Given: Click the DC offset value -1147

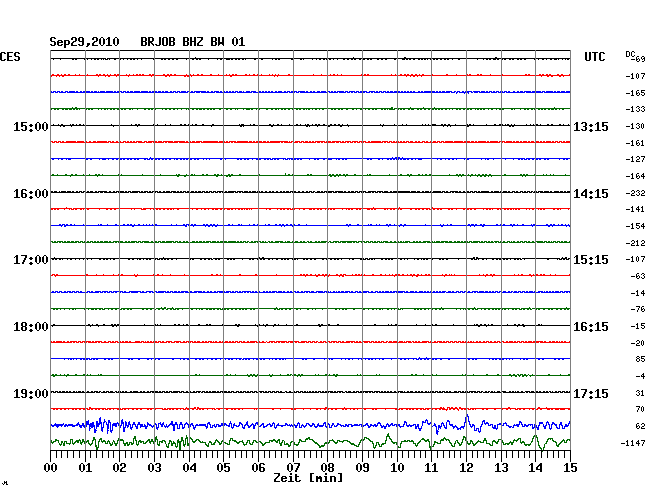Looking at the screenshot, I should [633, 443].
